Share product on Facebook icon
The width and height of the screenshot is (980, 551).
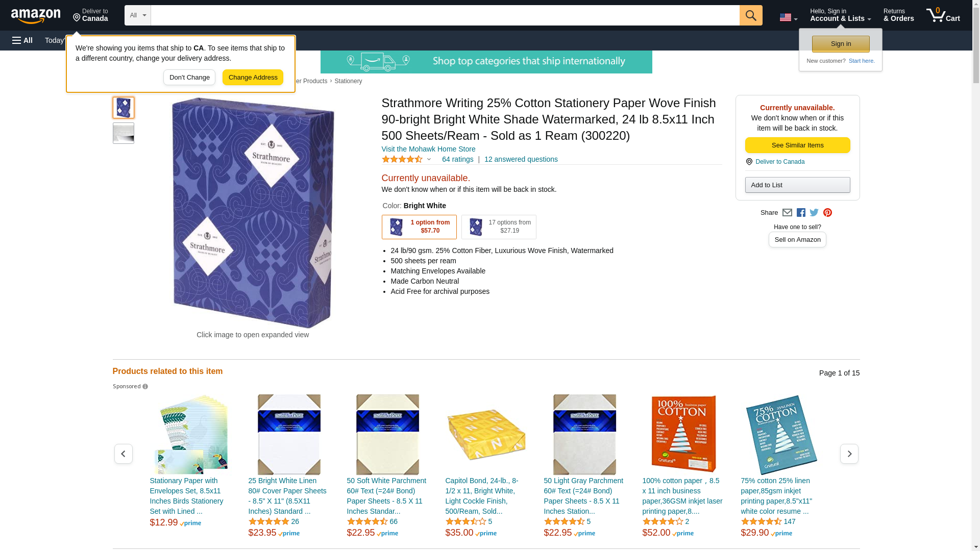click(x=801, y=213)
